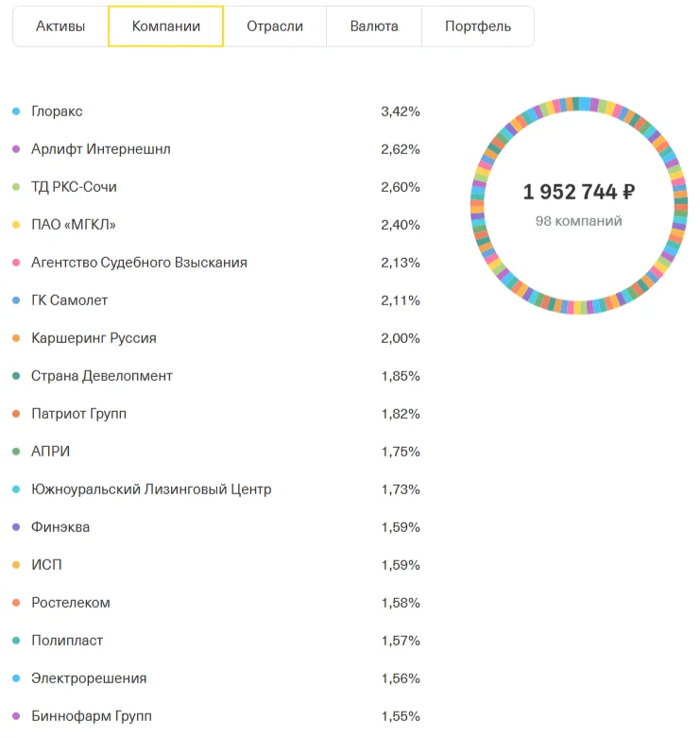Click the 98 компаний label
Screen dimensions: 700x738
pyautogui.click(x=579, y=221)
